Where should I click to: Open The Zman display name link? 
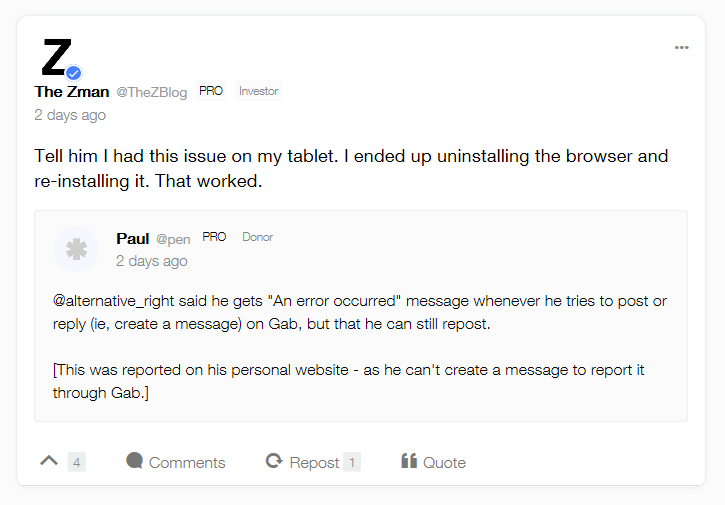click(x=72, y=92)
